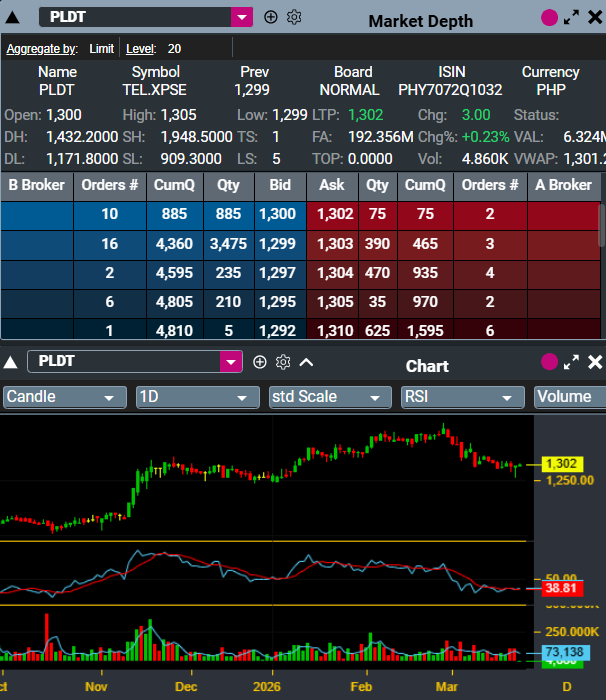Close the Chart panel
Image resolution: width=606 pixels, height=700 pixels.
(595, 362)
